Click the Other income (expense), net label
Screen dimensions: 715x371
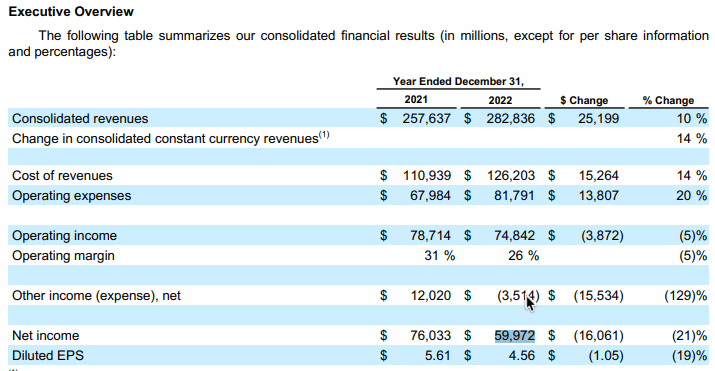[x=97, y=296]
